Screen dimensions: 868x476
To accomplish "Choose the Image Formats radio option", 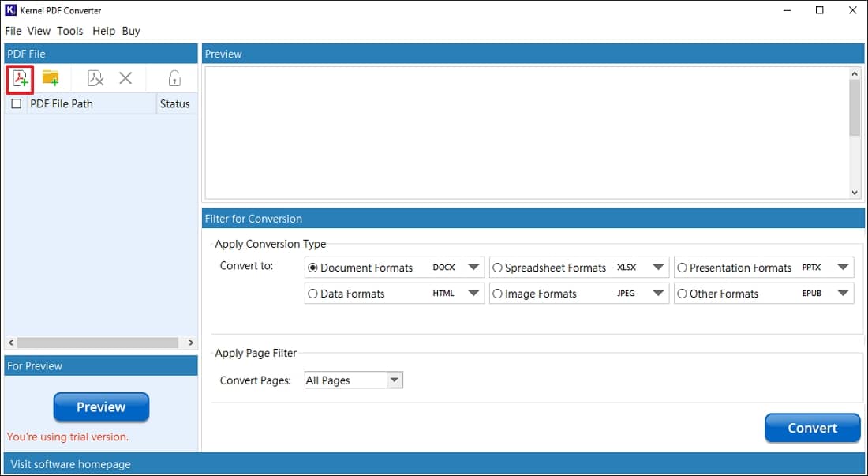I will coord(497,294).
